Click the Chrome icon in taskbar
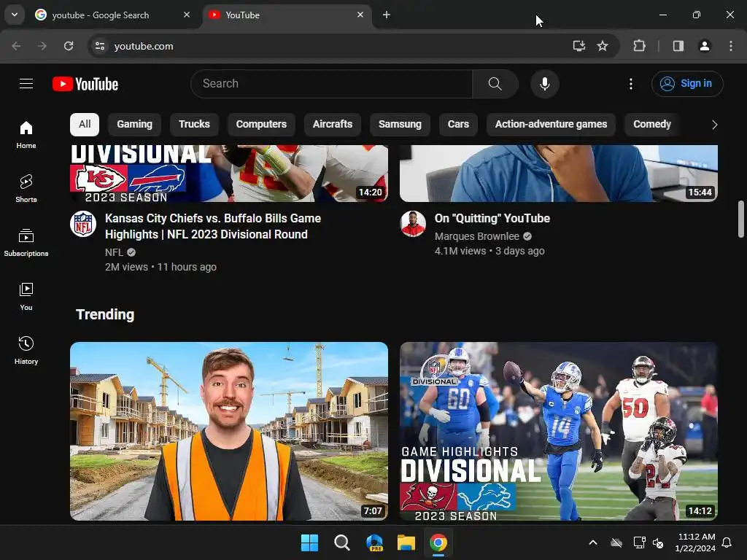 [438, 542]
